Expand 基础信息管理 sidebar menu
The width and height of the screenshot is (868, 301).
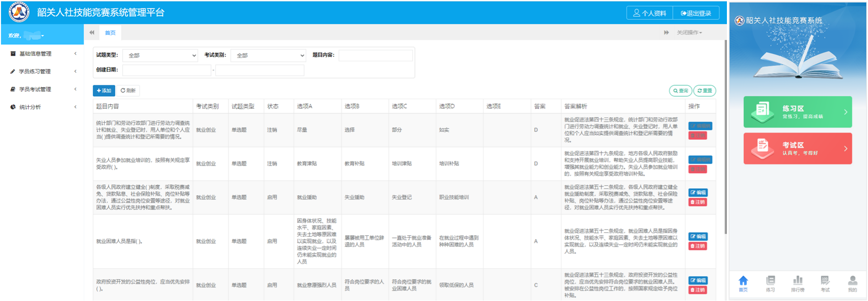pos(42,54)
